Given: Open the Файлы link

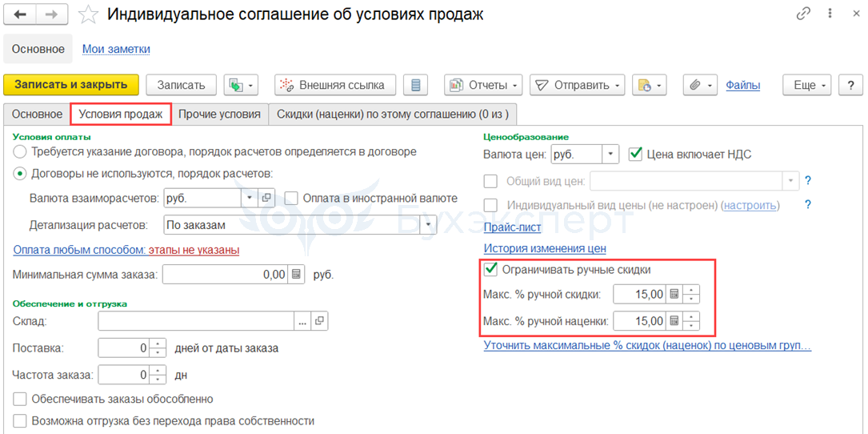Looking at the screenshot, I should click(x=742, y=86).
